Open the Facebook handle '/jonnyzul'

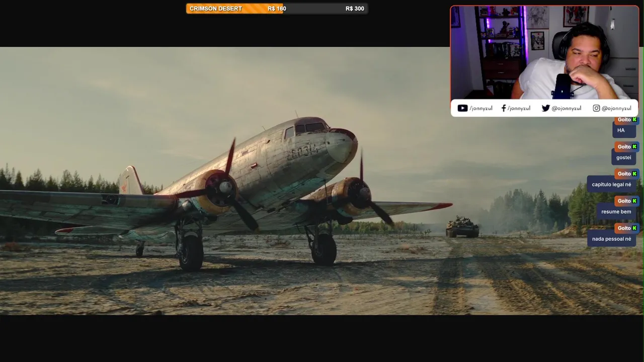519,108
